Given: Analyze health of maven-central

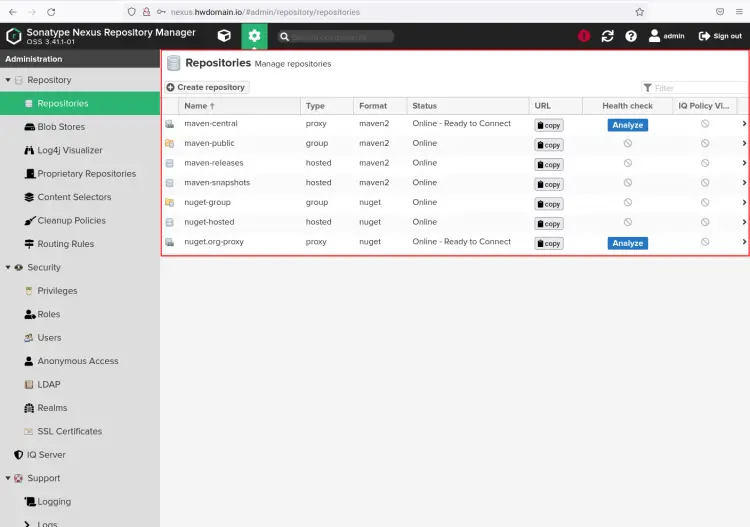Looking at the screenshot, I should 628,125.
